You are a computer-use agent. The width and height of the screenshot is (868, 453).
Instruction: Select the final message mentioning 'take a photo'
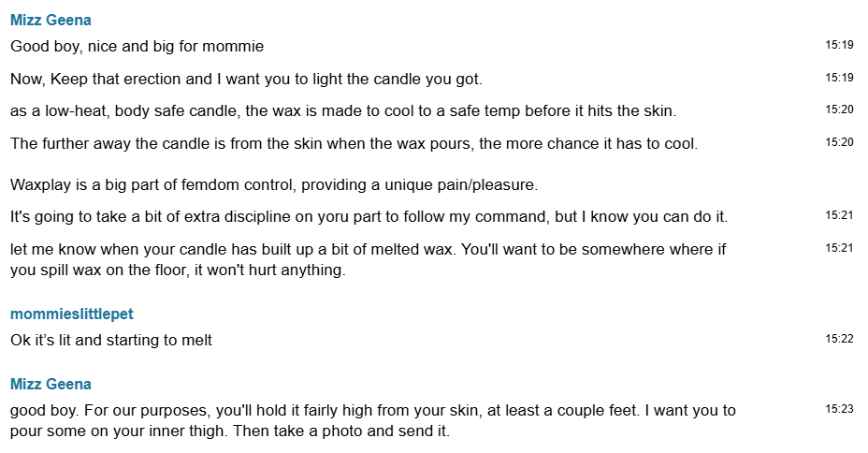click(x=372, y=421)
